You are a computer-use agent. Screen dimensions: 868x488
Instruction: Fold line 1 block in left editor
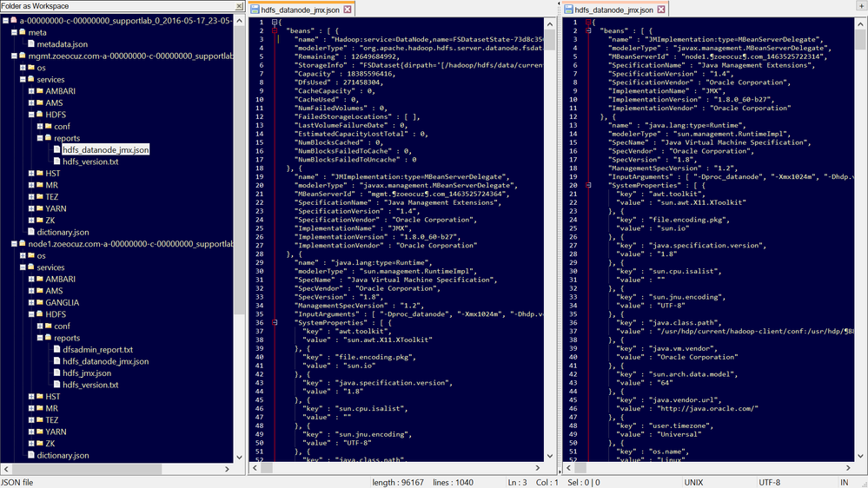coord(275,22)
